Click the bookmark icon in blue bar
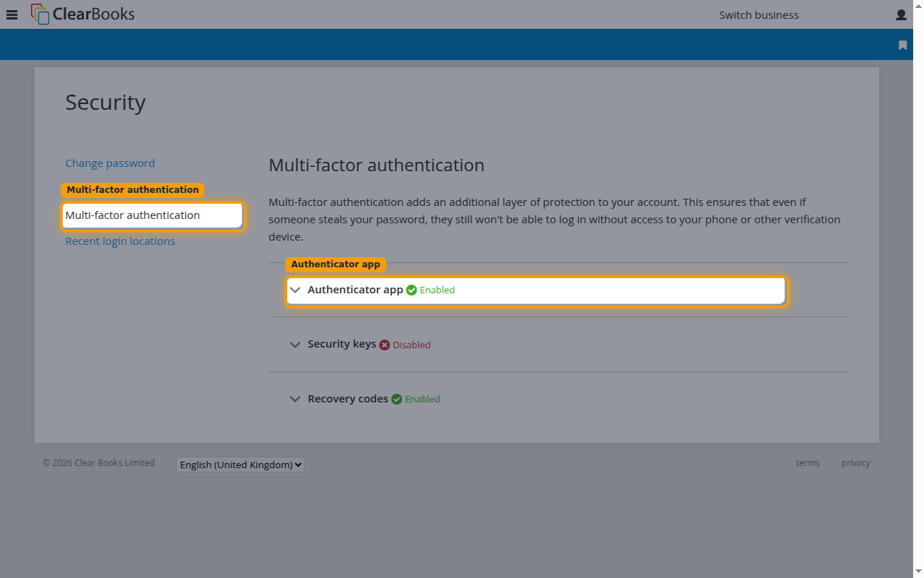This screenshot has width=924, height=578. click(x=902, y=45)
